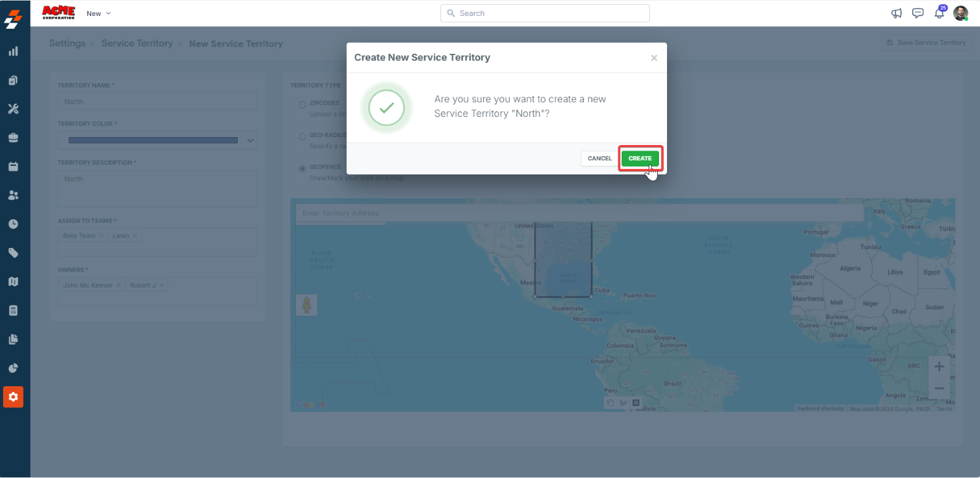Select the rectangle drawing tool on map
Viewport: 980px width, 478px height.
pyautogui.click(x=636, y=403)
